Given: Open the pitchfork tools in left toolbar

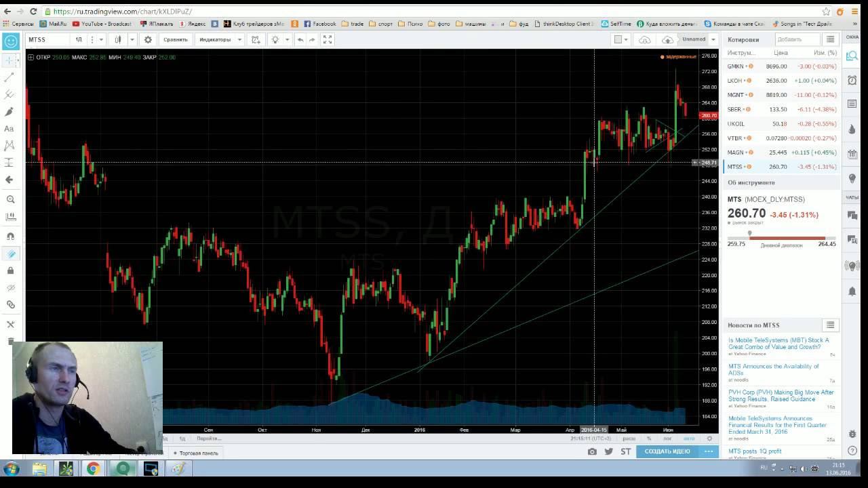Looking at the screenshot, I should coord(9,95).
